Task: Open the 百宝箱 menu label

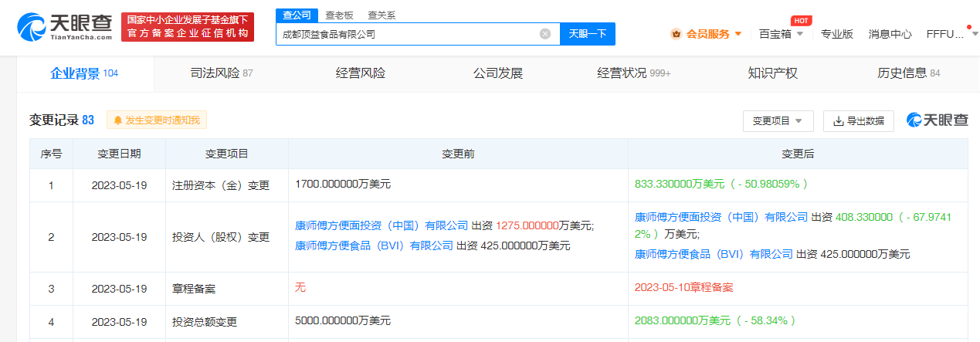Action: point(775,34)
